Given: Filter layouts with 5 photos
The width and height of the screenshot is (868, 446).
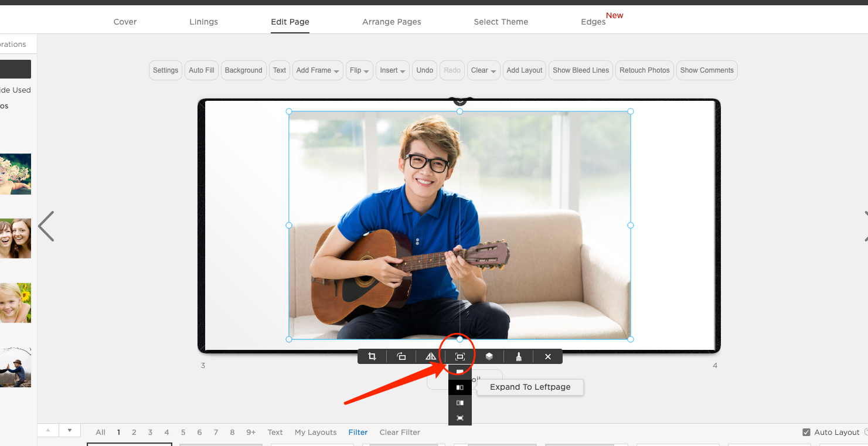Looking at the screenshot, I should pyautogui.click(x=183, y=433).
